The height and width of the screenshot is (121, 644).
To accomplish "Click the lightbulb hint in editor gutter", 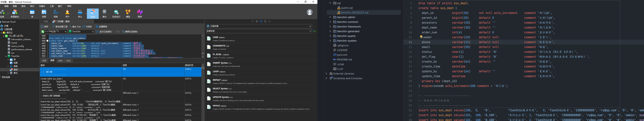I will 421,37.
